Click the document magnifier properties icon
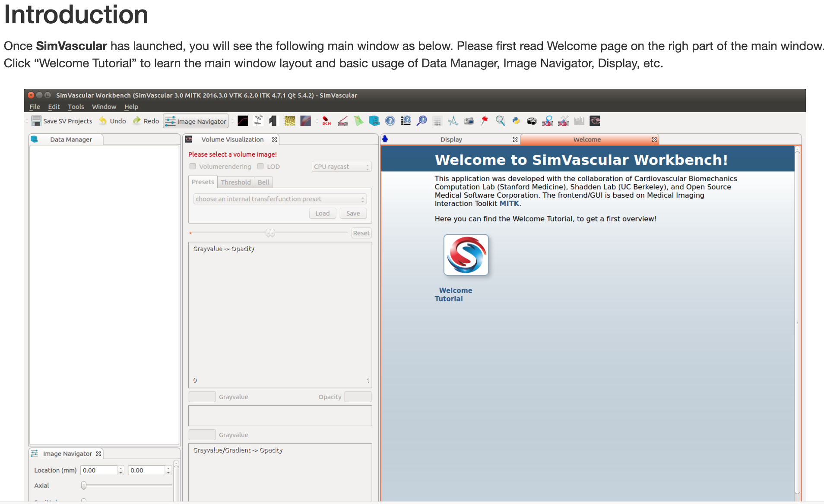 pyautogui.click(x=500, y=121)
